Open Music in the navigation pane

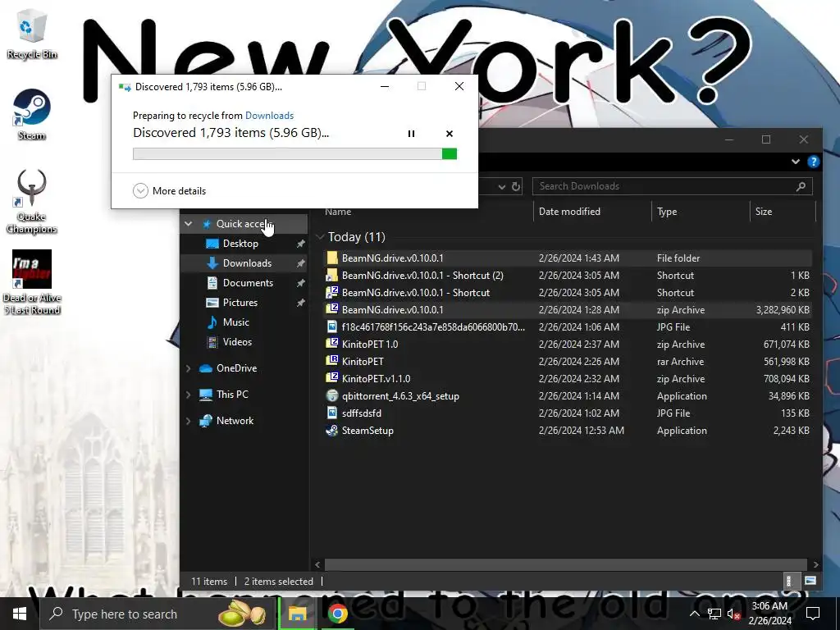pyautogui.click(x=235, y=322)
